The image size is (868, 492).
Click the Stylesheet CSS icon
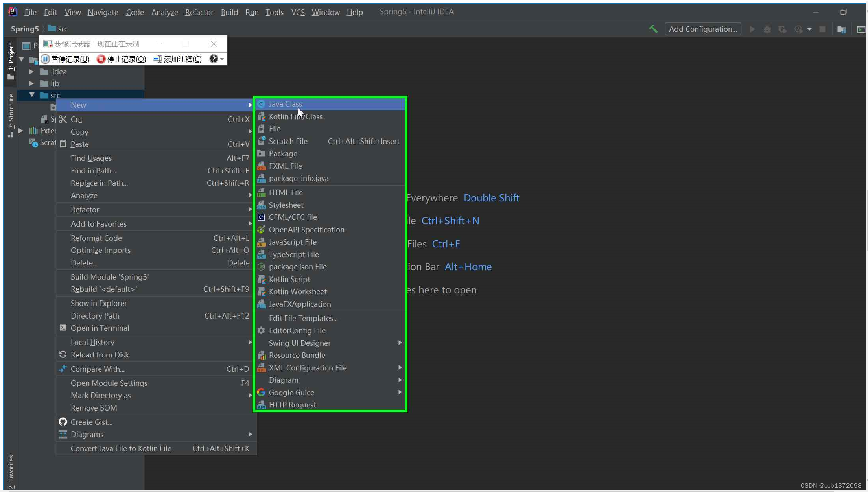click(x=261, y=205)
